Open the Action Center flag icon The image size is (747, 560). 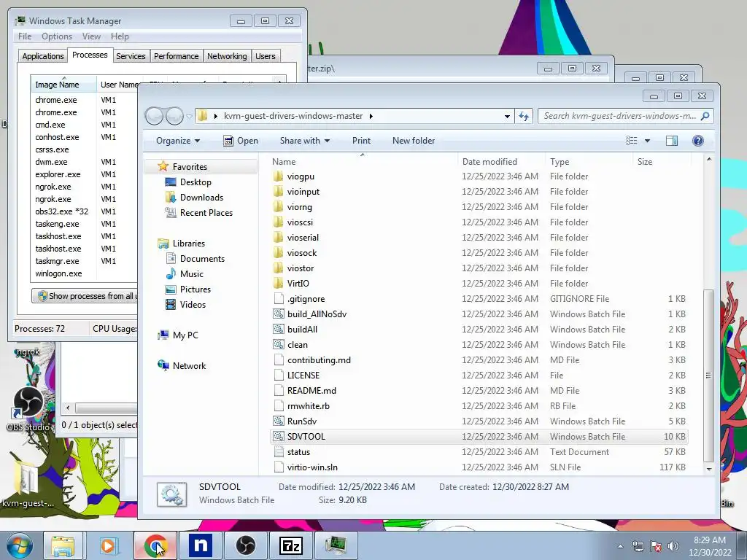click(656, 546)
